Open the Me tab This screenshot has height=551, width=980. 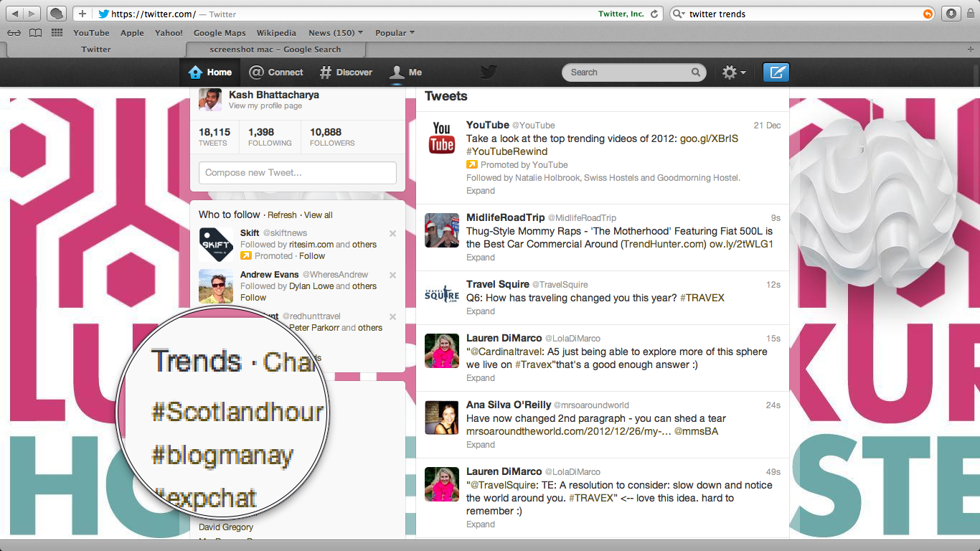[405, 72]
